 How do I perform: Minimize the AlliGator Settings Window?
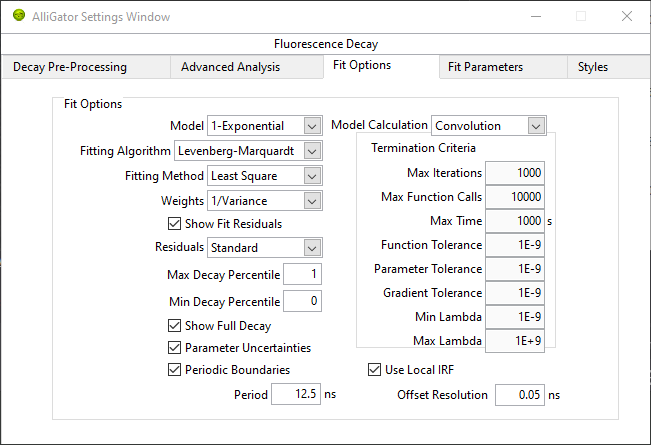[536, 16]
